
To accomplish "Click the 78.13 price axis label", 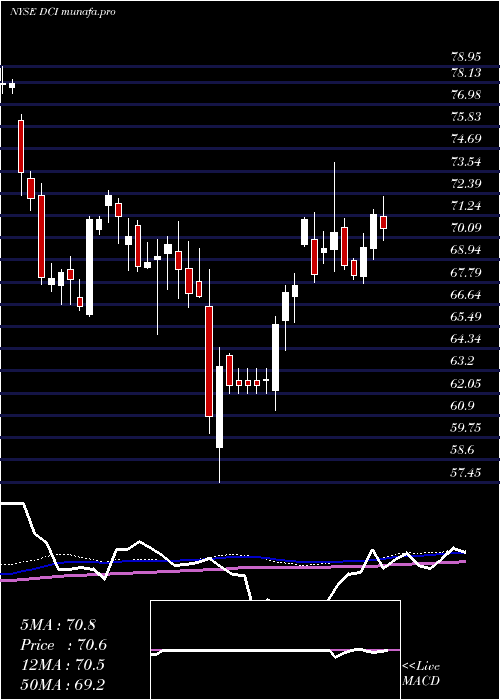I will [x=466, y=72].
